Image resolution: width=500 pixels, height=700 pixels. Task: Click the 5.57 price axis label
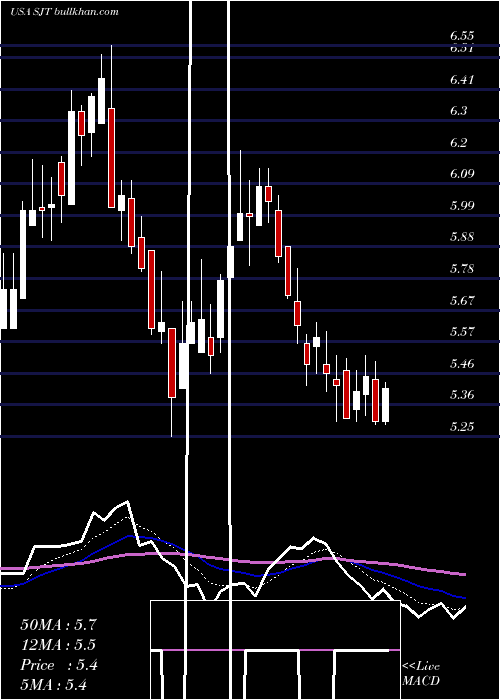(x=462, y=332)
